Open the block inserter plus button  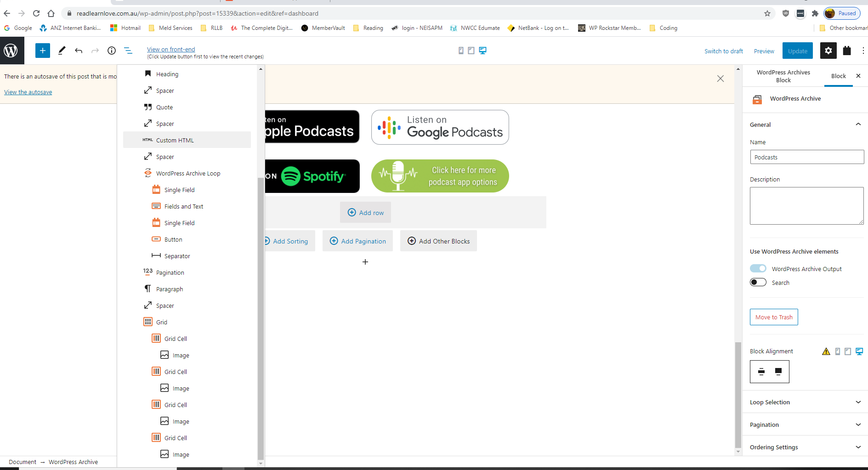tap(42, 51)
